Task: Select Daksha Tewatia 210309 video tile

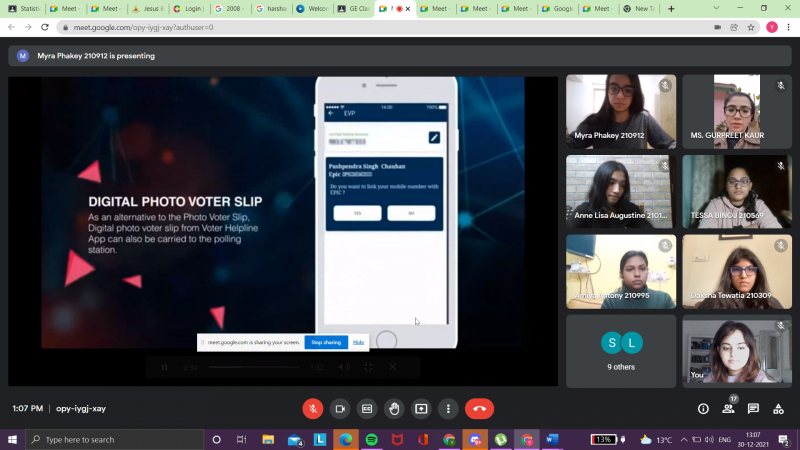Action: pyautogui.click(x=737, y=271)
